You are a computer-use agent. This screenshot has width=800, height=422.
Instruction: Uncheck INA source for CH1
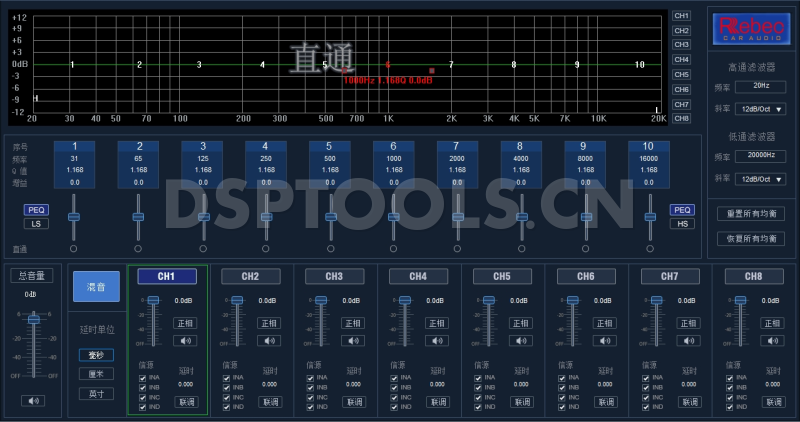tap(143, 377)
